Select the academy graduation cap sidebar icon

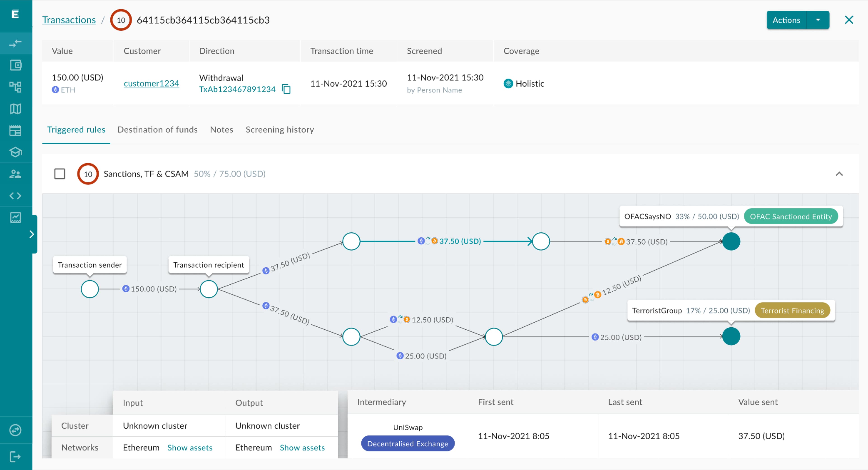[x=16, y=152]
